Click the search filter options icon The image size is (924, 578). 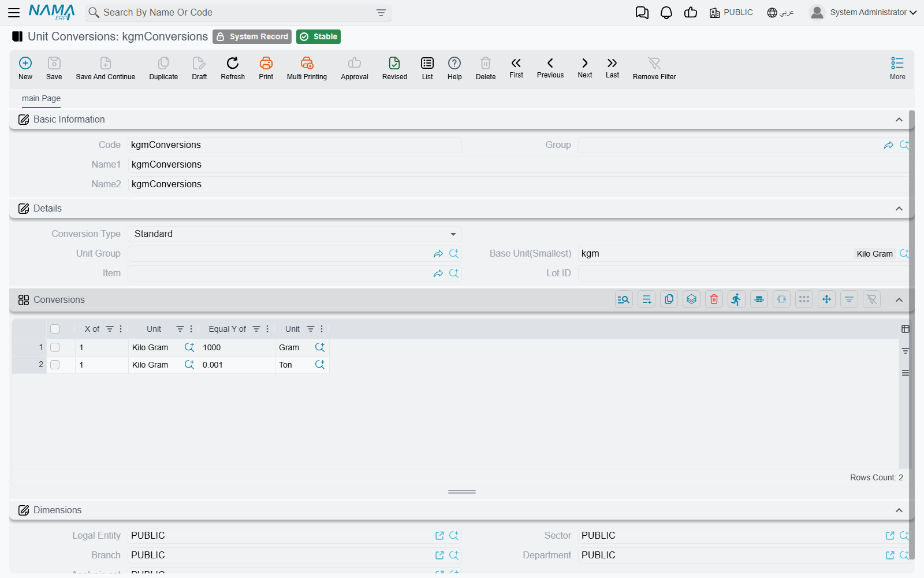tap(381, 13)
